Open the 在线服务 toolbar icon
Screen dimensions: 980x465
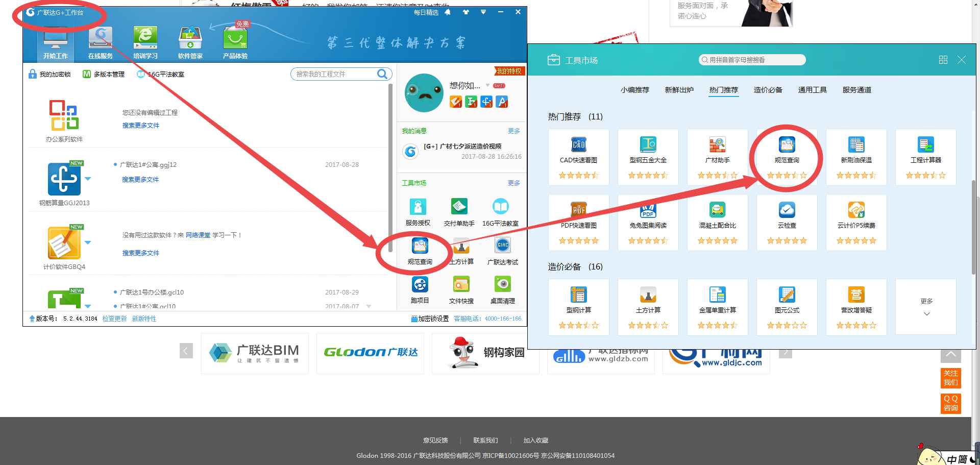click(101, 43)
